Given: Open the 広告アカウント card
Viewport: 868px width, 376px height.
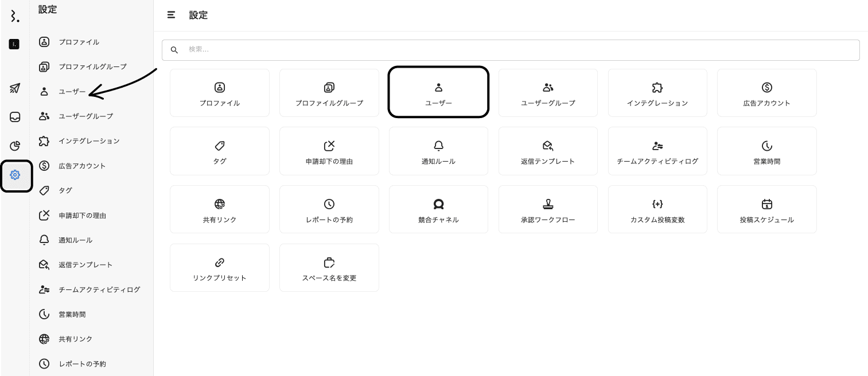Looking at the screenshot, I should click(x=767, y=93).
